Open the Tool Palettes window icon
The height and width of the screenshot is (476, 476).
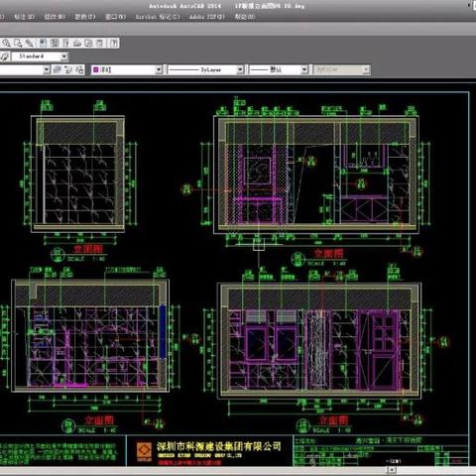[65, 43]
